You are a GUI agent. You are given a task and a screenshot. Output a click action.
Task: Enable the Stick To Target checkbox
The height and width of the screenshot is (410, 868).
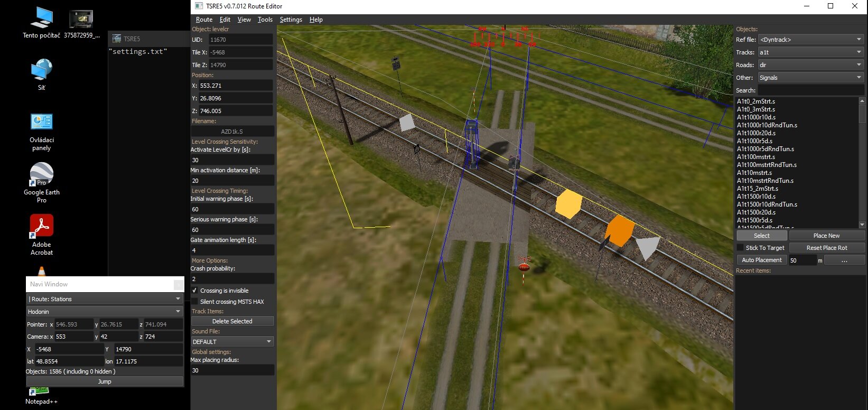pos(740,248)
